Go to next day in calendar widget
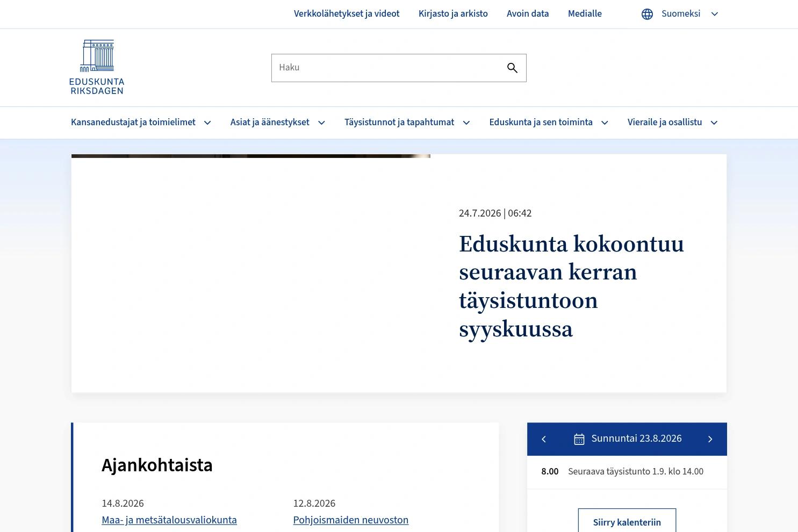 click(710, 439)
